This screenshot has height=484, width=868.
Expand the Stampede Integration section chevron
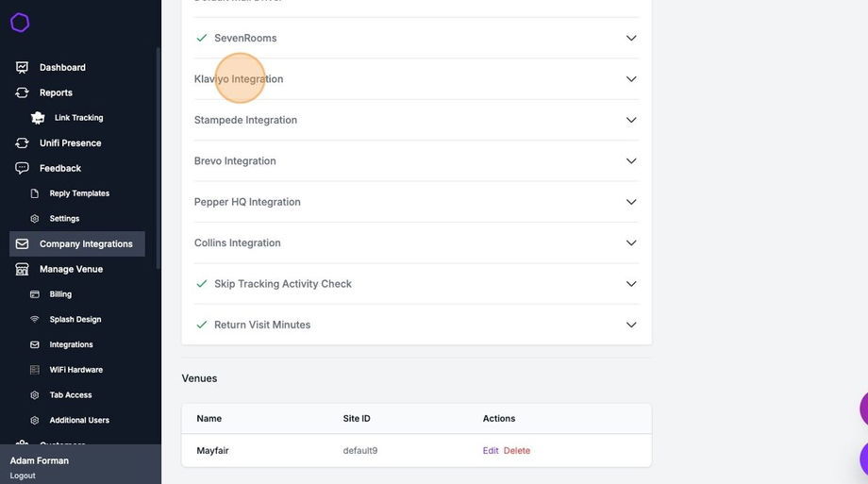tap(631, 120)
